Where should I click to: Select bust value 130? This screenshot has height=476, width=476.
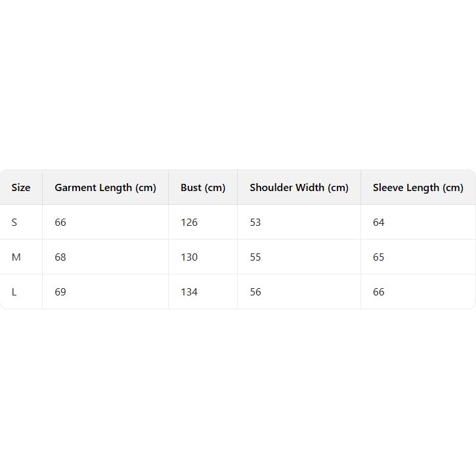click(189, 257)
